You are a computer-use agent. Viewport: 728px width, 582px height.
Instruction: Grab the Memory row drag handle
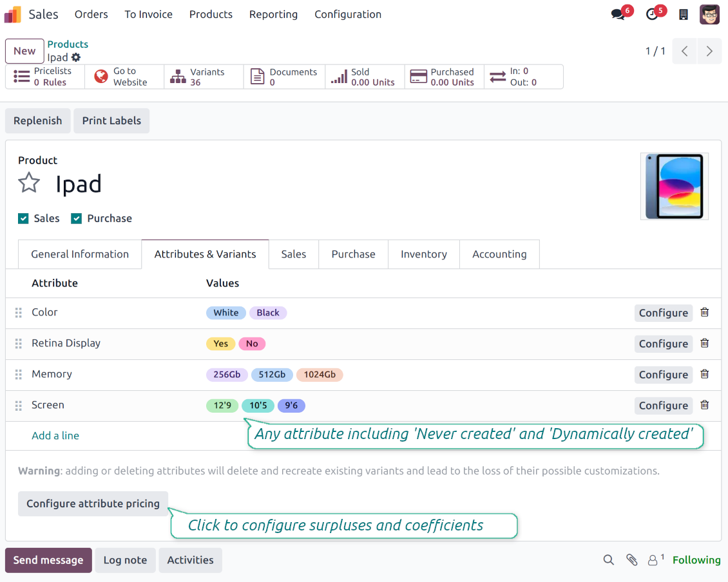point(19,375)
